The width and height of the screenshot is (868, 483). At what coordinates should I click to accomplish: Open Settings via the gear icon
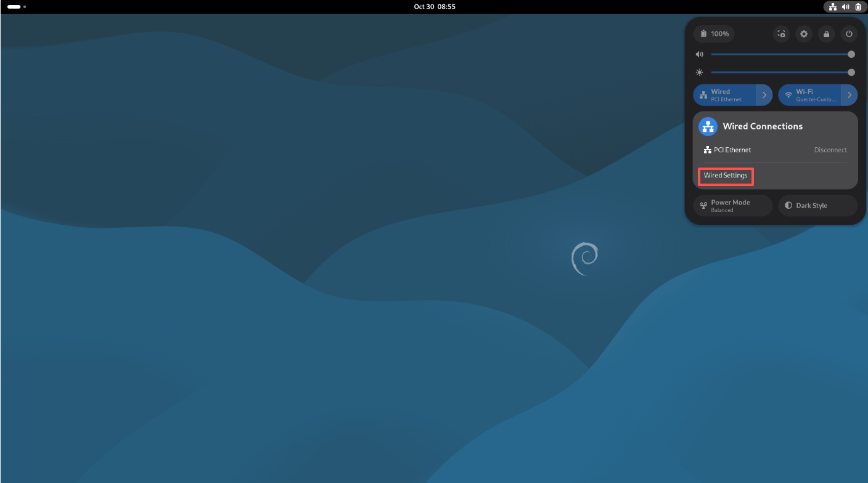coord(804,34)
